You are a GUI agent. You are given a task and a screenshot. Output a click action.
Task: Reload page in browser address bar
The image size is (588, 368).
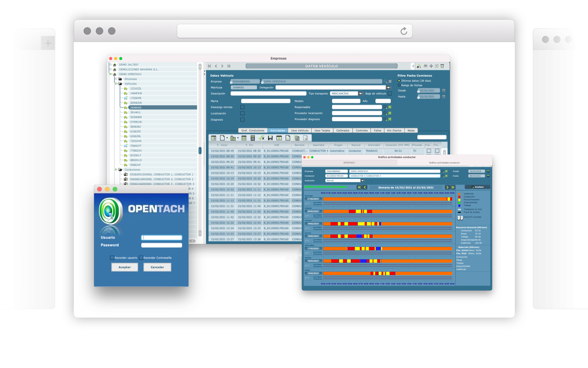point(404,31)
